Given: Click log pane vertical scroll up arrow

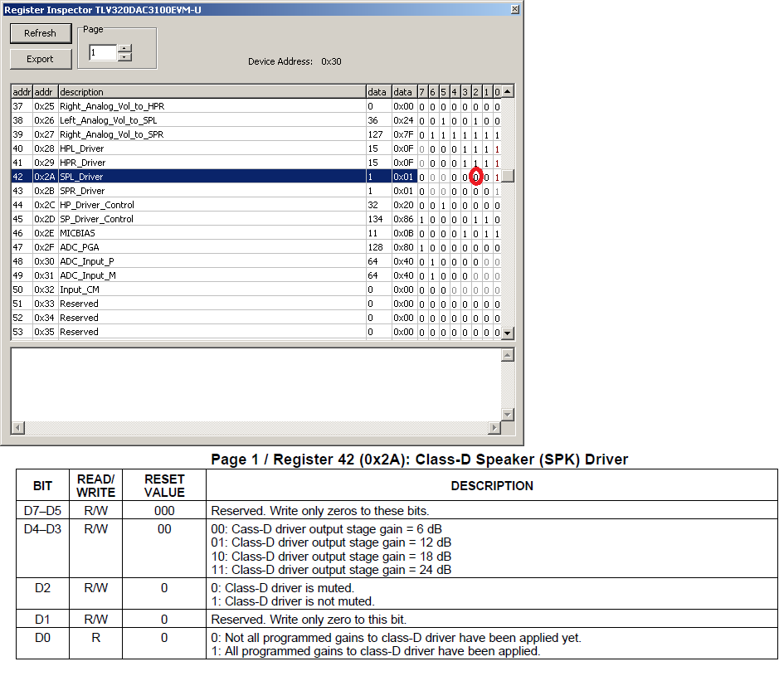Looking at the screenshot, I should click(x=508, y=356).
